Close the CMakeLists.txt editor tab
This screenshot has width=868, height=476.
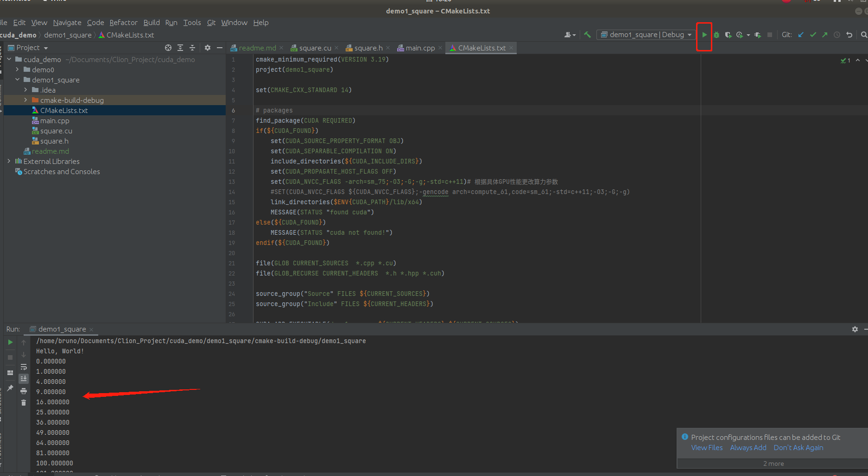click(512, 48)
